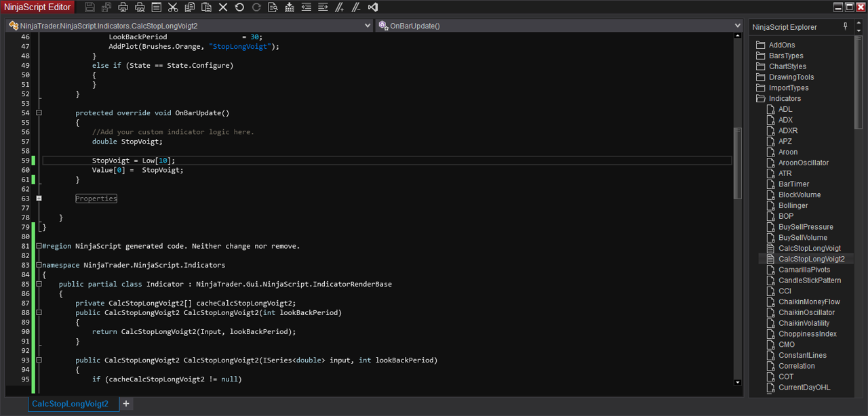The image size is (868, 416).
Task: Open the class selector dropdown for CalcStopLongVoigt2
Action: tap(368, 26)
